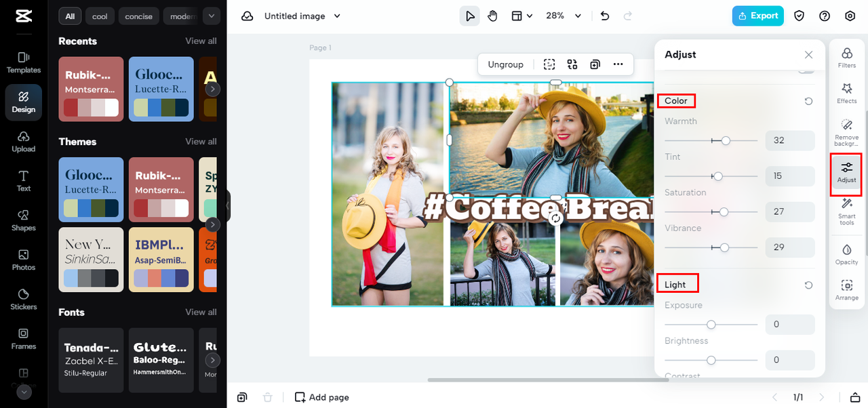This screenshot has width=868, height=408.
Task: Open the Arrange panel
Action: point(846,289)
